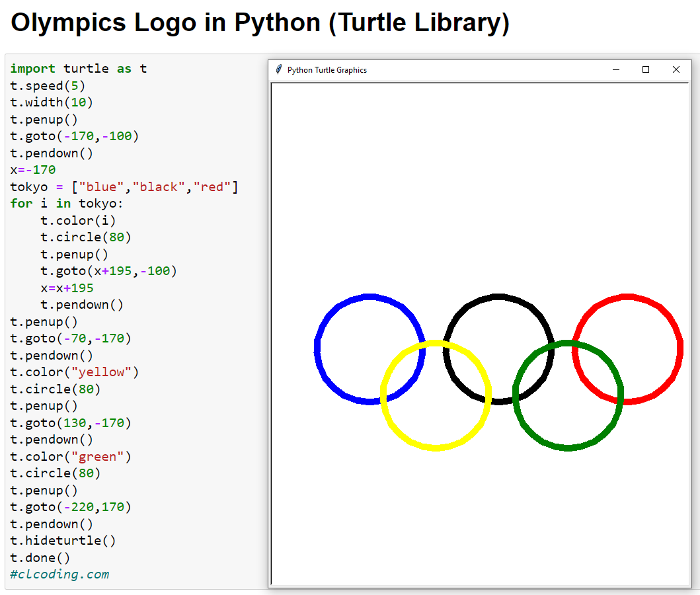700x595 pixels.
Task: Click the 't.color(i)' code line
Action: pos(78,221)
